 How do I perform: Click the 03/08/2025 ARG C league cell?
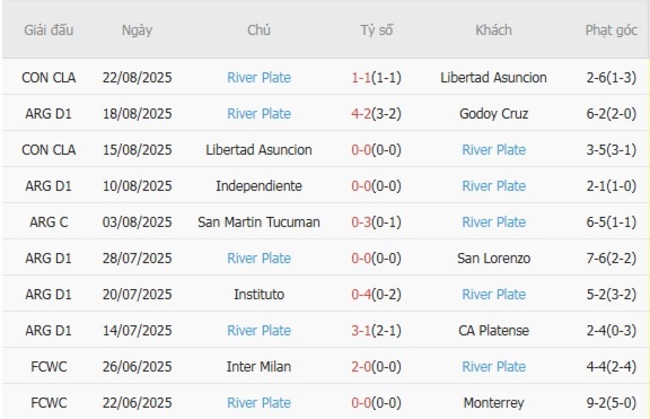pos(48,222)
